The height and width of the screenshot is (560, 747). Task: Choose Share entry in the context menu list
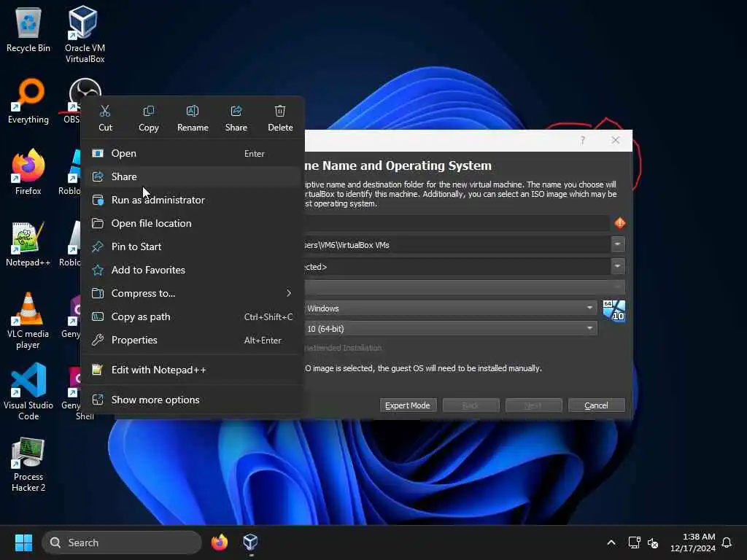point(193,176)
